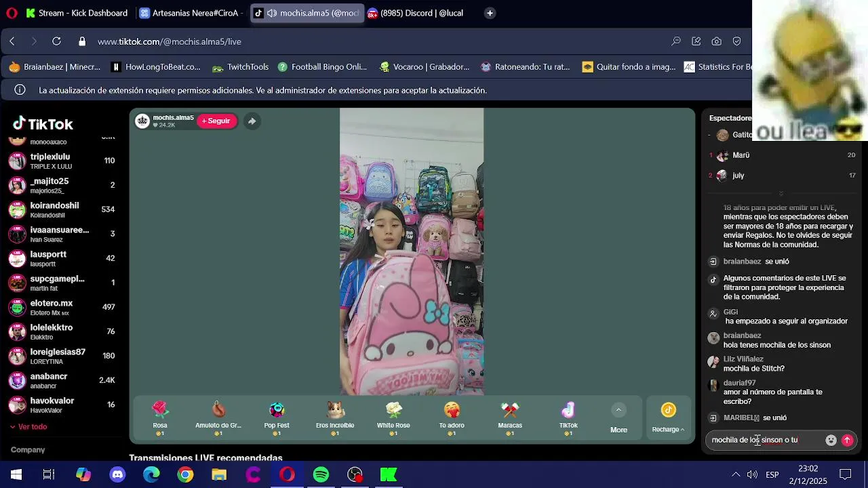Open the browser search-in-page magnifier icon
Screen dimensions: 868x488
(676, 41)
